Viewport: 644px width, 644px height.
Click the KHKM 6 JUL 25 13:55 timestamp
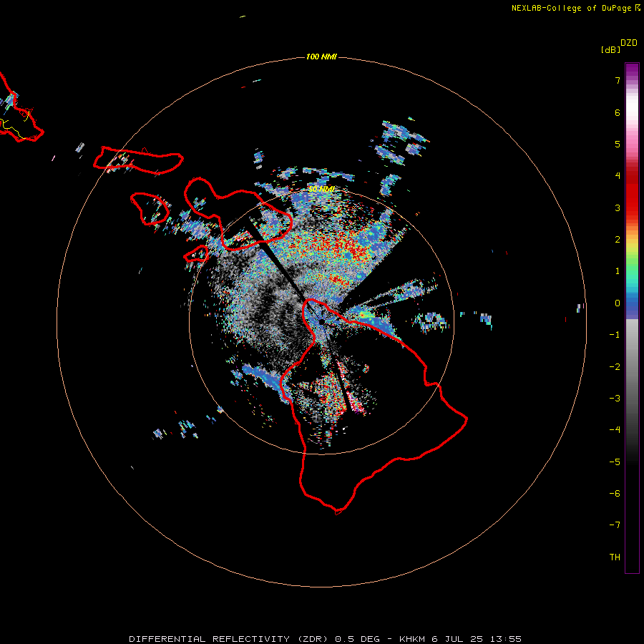pyautogui.click(x=460, y=639)
